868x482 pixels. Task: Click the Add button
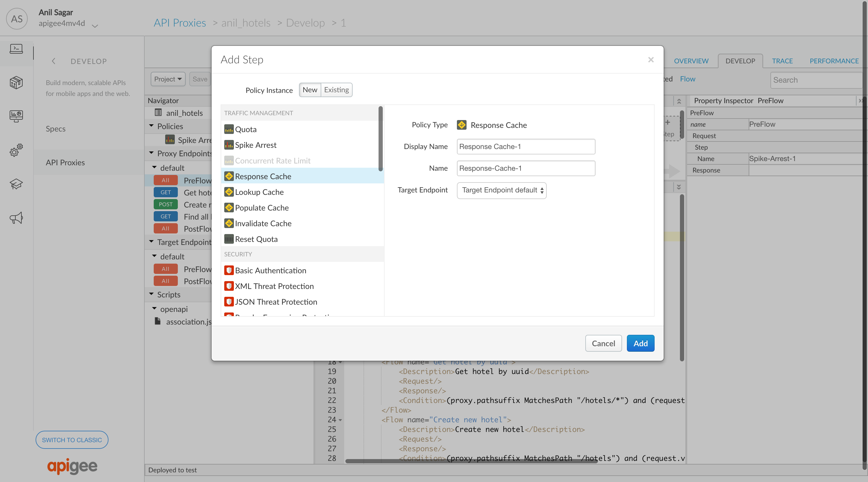(x=640, y=343)
